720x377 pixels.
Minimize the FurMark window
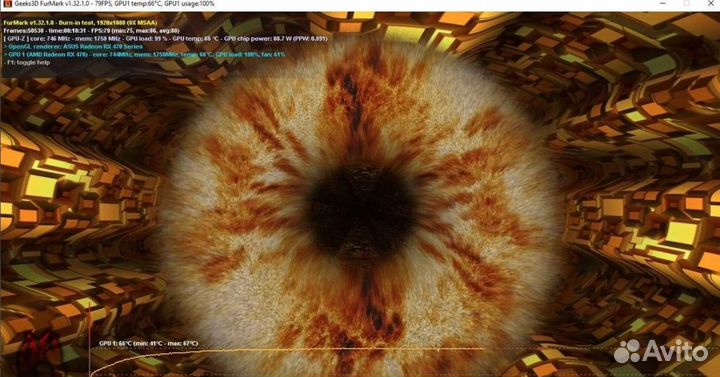663,3
